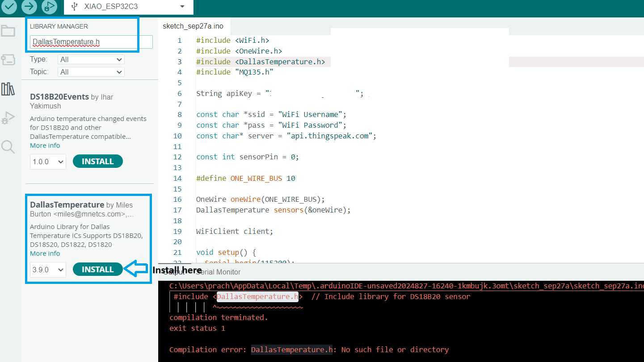Click 'OneWire oneWire(ONE_WIRE_BUS);' line

tap(261, 199)
